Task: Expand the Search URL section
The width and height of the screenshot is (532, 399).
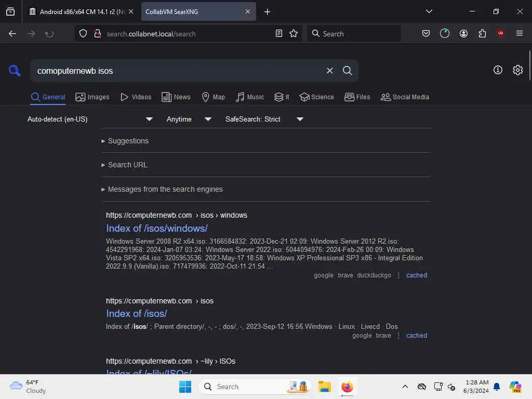Action: click(124, 165)
